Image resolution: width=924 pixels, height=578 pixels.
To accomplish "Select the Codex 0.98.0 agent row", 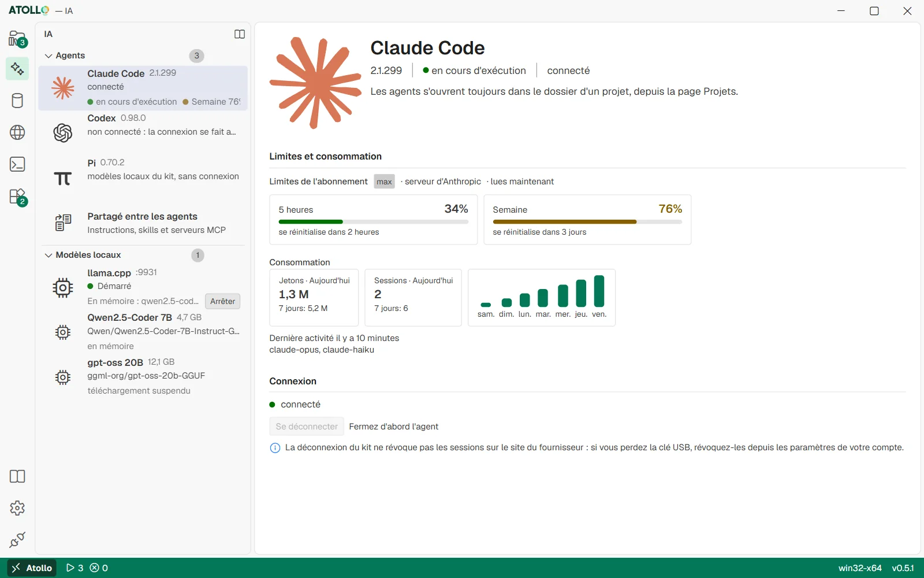I will tap(143, 133).
